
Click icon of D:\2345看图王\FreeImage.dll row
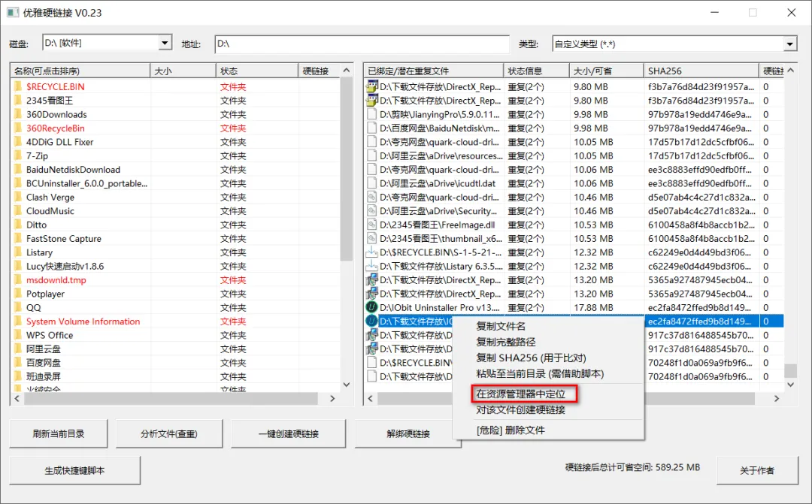point(371,225)
